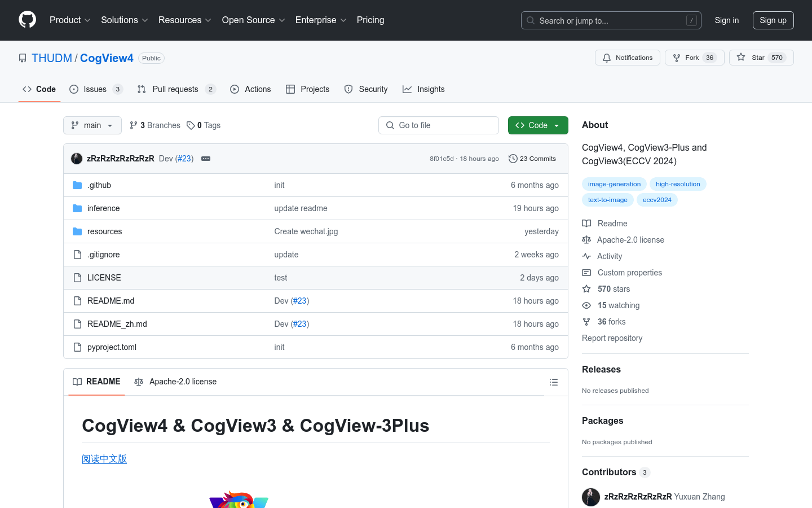
Task: Click the README.md file icon
Action: pos(77,301)
